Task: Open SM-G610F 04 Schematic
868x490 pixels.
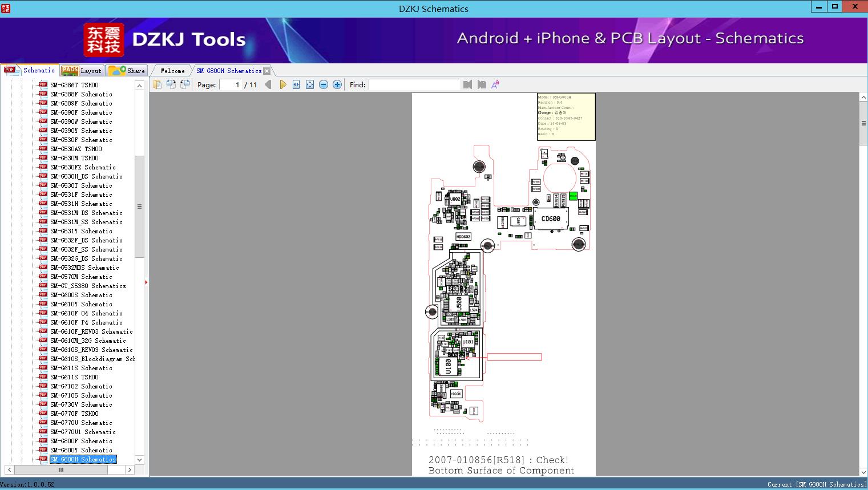Action: [x=86, y=313]
